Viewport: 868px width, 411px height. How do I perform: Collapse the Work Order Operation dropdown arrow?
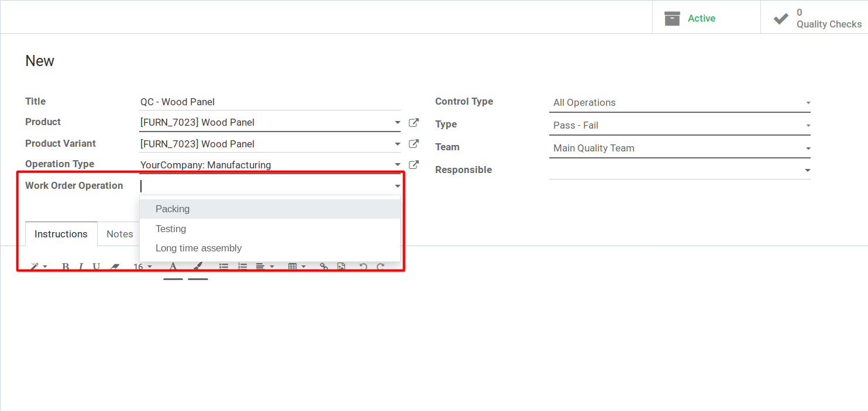click(x=397, y=186)
